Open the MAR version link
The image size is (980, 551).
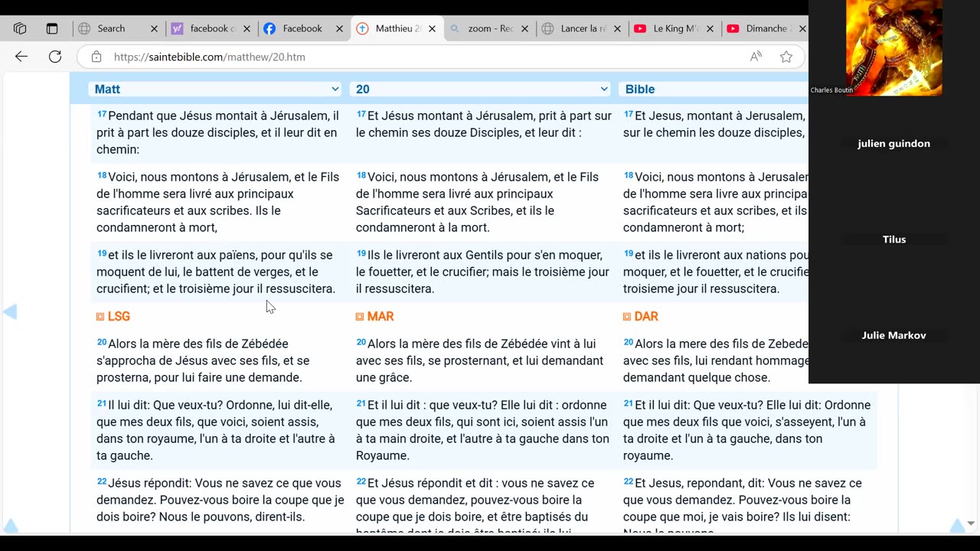[381, 316]
